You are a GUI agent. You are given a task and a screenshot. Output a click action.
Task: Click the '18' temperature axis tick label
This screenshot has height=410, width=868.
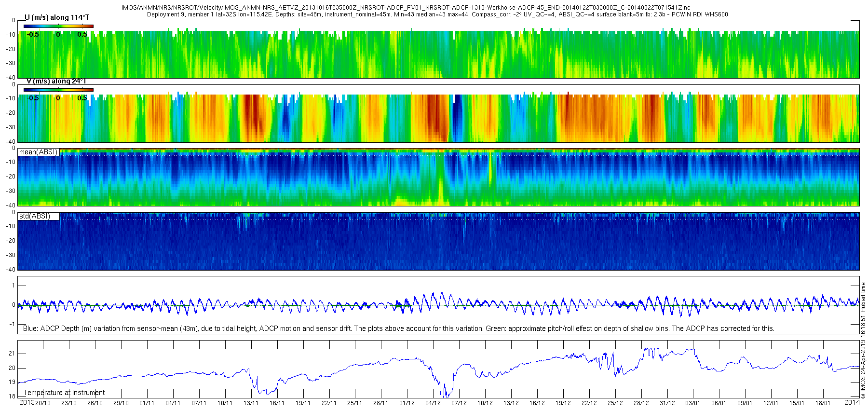[x=12, y=396]
